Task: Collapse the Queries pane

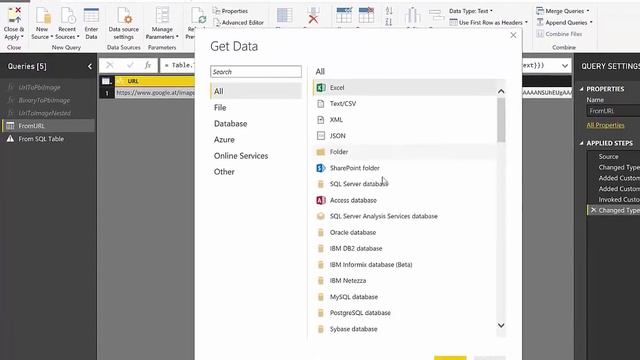Action: click(90, 66)
